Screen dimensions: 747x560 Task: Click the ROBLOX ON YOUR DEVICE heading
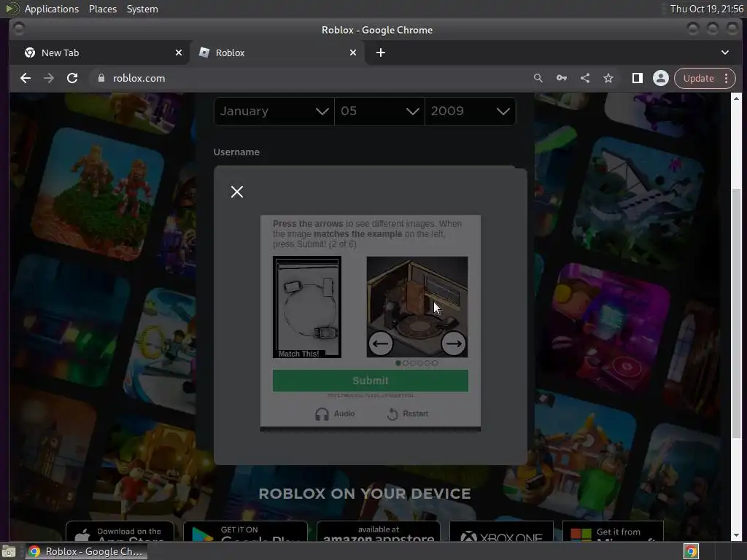click(x=365, y=494)
